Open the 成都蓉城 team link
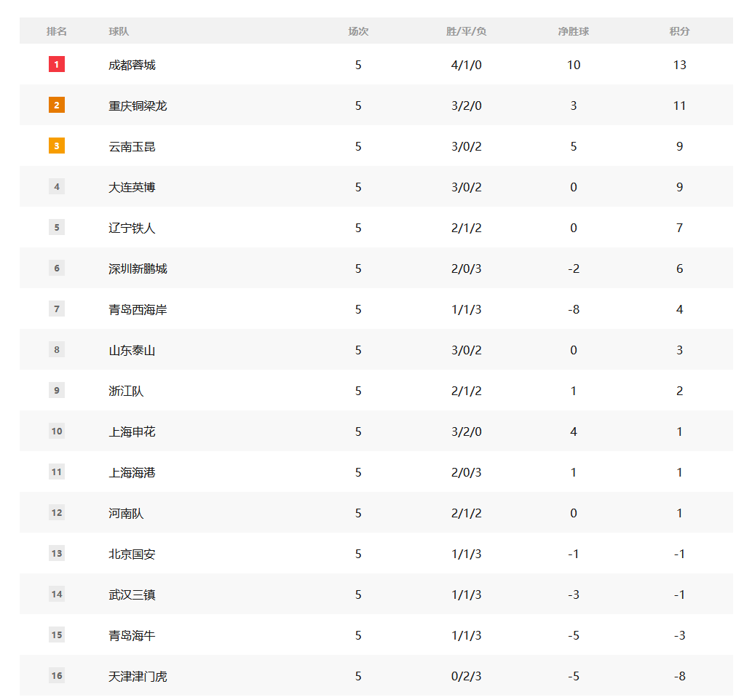This screenshot has height=700, width=752. pos(132,65)
